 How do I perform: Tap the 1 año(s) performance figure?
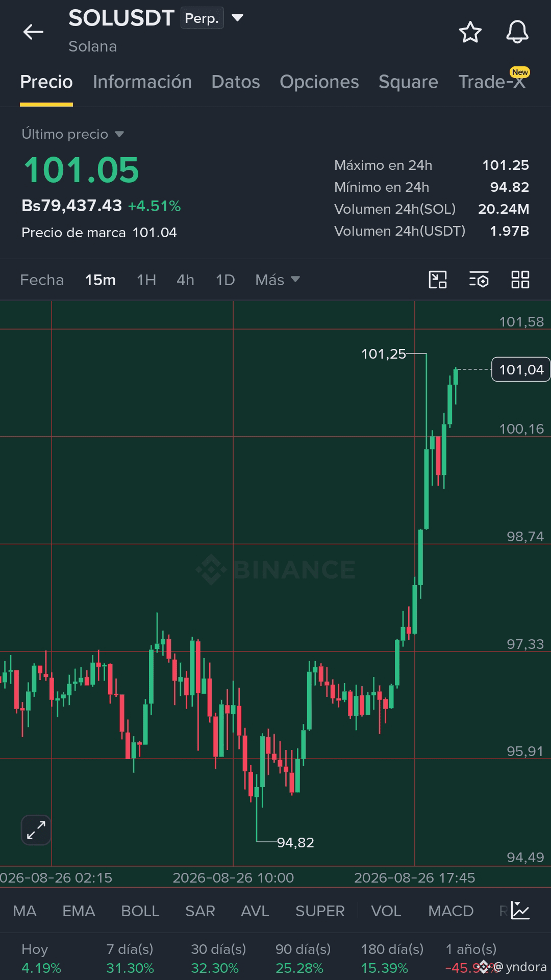(471, 959)
